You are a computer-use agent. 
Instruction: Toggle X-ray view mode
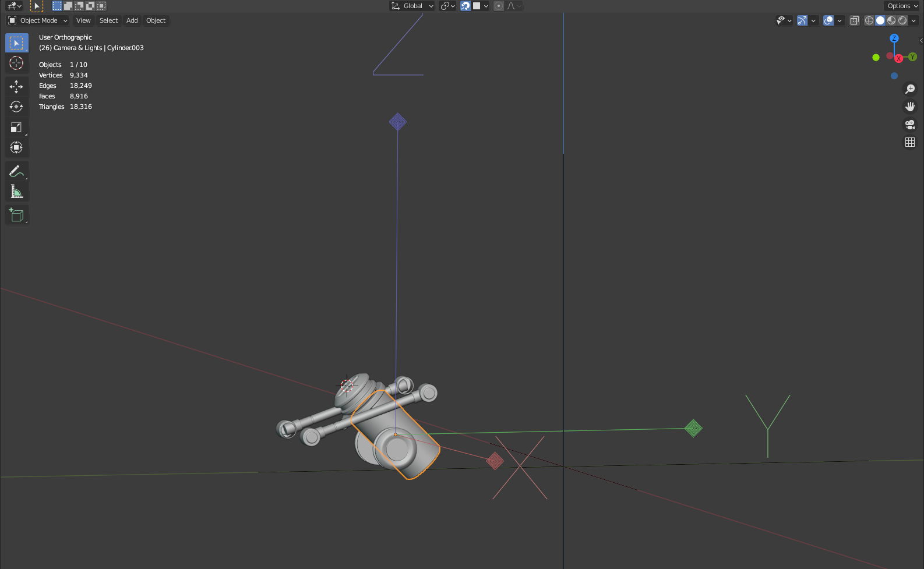click(x=855, y=20)
